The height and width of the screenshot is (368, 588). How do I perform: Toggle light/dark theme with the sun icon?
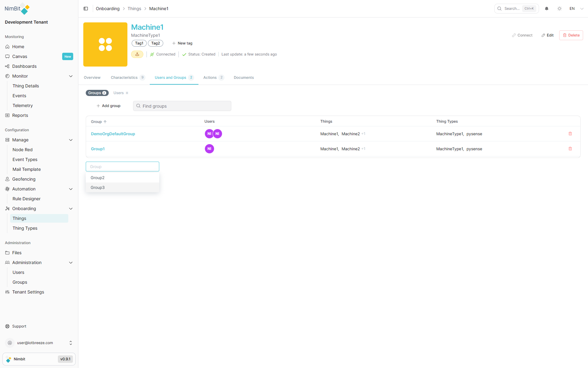point(560,9)
